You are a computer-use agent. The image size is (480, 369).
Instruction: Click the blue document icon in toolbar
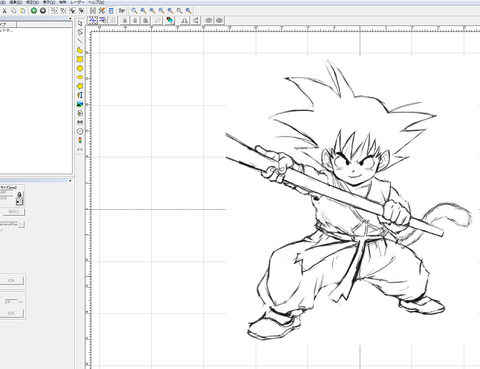point(111,11)
